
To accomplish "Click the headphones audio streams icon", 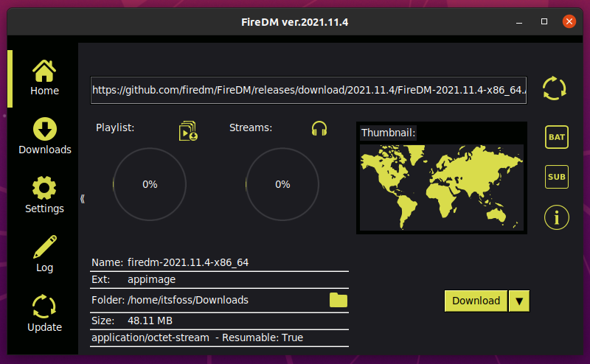I will pos(319,128).
